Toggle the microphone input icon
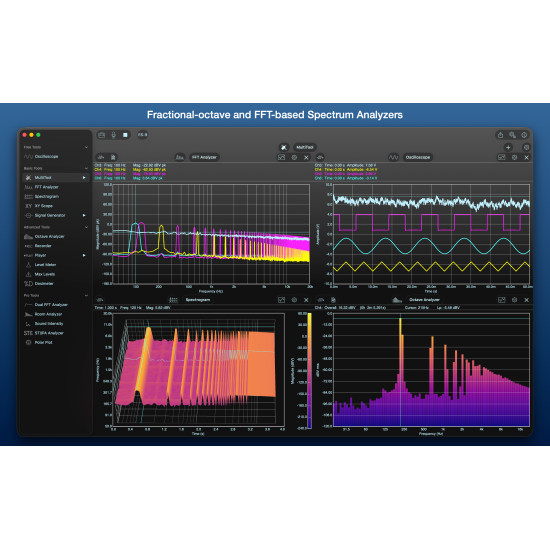Screen dimensions: 550x550 [114, 135]
